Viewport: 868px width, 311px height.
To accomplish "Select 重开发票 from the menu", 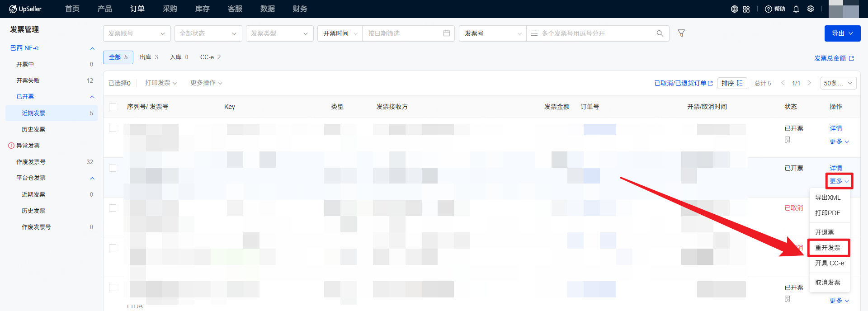I will tap(827, 248).
